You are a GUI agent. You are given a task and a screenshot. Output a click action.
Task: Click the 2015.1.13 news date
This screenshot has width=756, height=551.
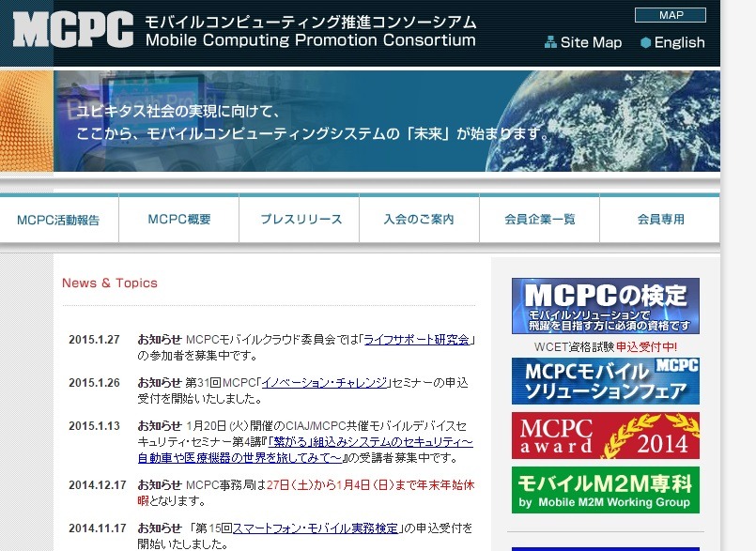[x=94, y=426]
